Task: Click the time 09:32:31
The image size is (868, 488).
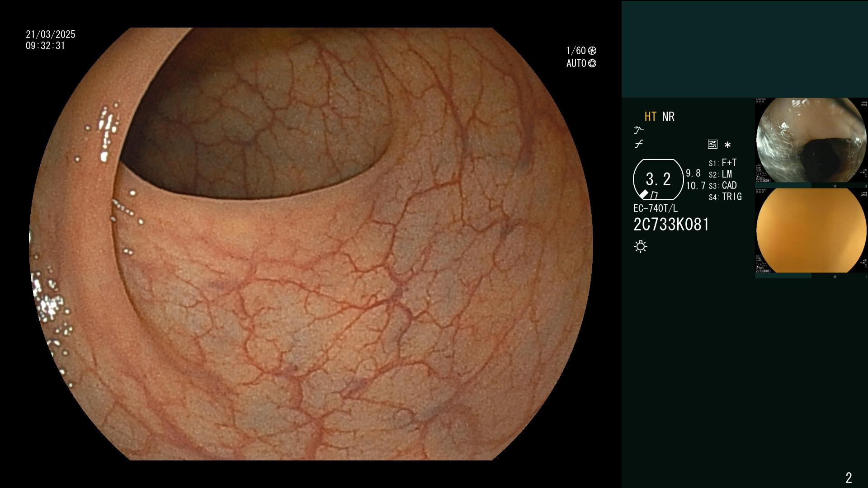Action: (46, 46)
